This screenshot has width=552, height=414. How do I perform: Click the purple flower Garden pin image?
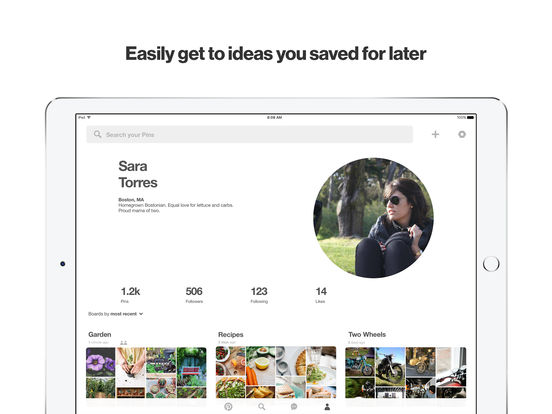101,362
